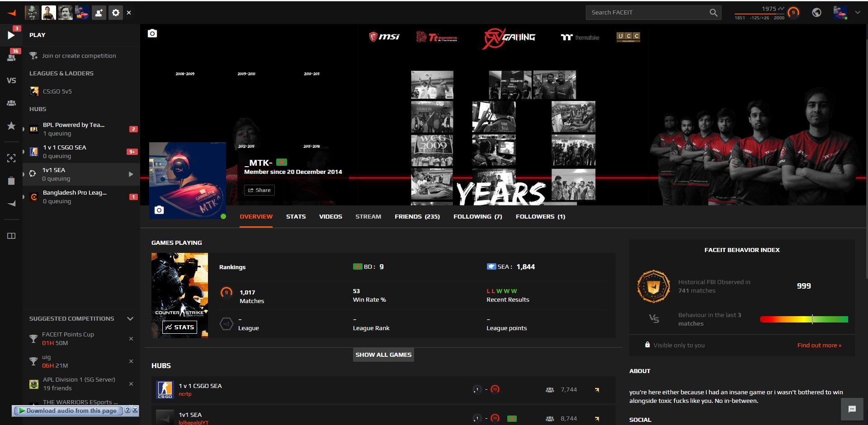Open the Play section icon in sidebar

pos(11,35)
